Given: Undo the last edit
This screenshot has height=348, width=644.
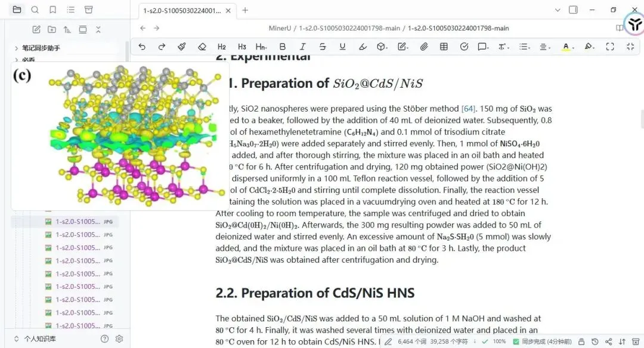Looking at the screenshot, I should click(x=142, y=47).
